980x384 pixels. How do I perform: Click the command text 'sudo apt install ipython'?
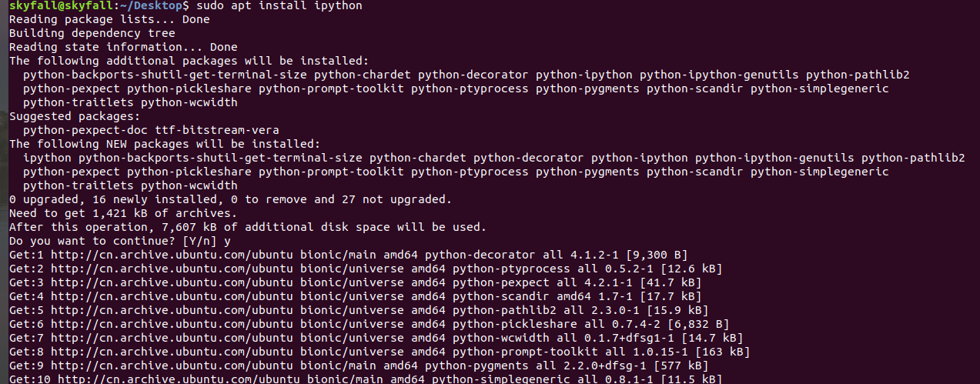(x=279, y=5)
